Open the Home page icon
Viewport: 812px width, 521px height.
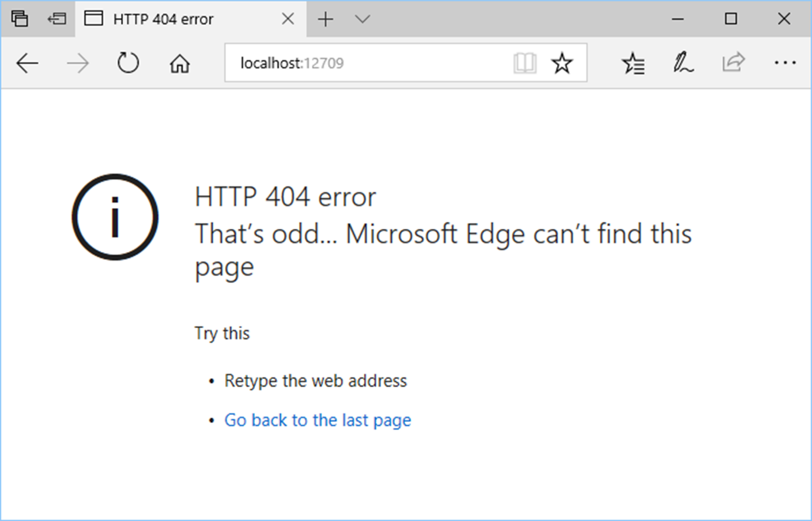pos(180,63)
